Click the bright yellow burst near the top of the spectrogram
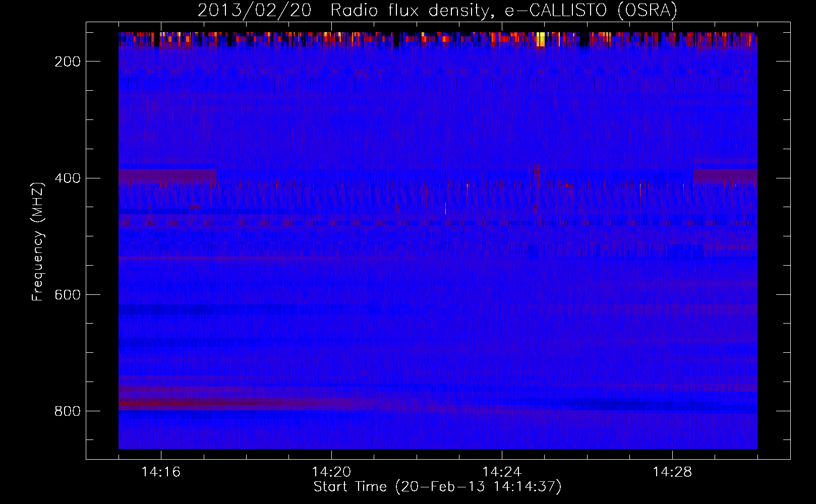Screen dimensions: 816x504 point(541,39)
